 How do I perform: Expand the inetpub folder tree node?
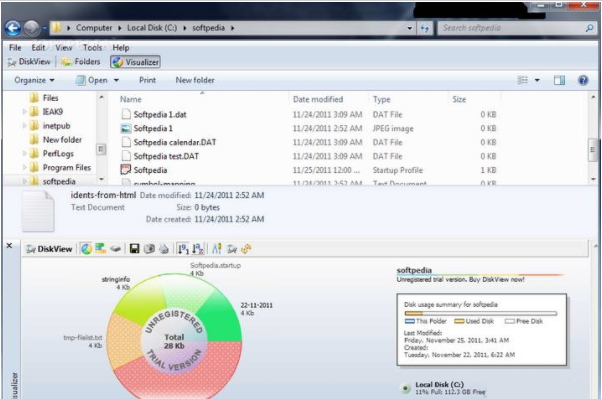(24, 126)
